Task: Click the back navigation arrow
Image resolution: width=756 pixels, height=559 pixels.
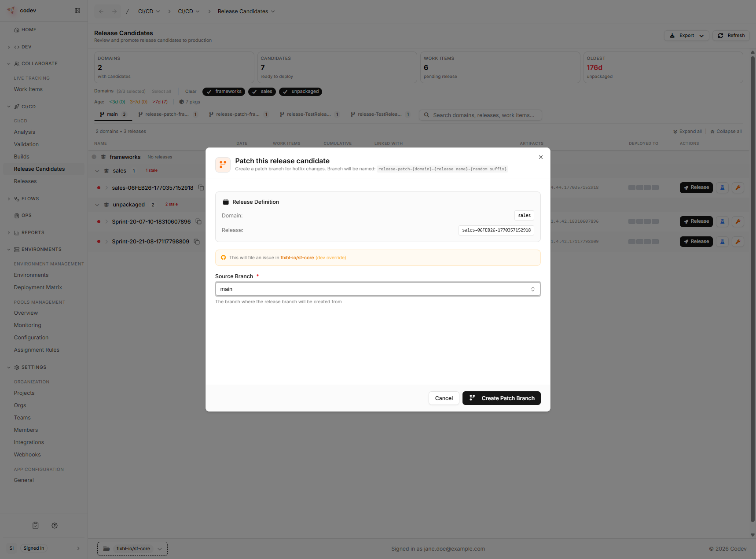Action: (x=101, y=11)
